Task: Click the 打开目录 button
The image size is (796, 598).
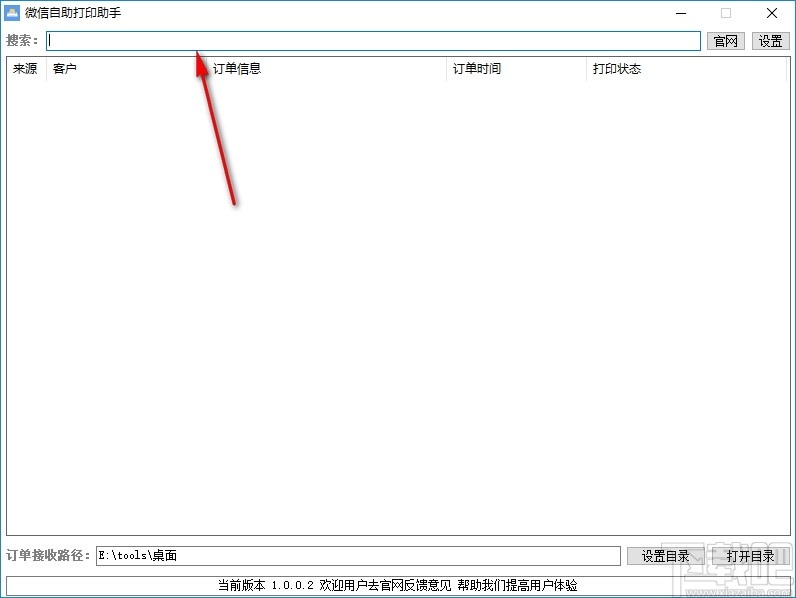Action: pyautogui.click(x=750, y=556)
